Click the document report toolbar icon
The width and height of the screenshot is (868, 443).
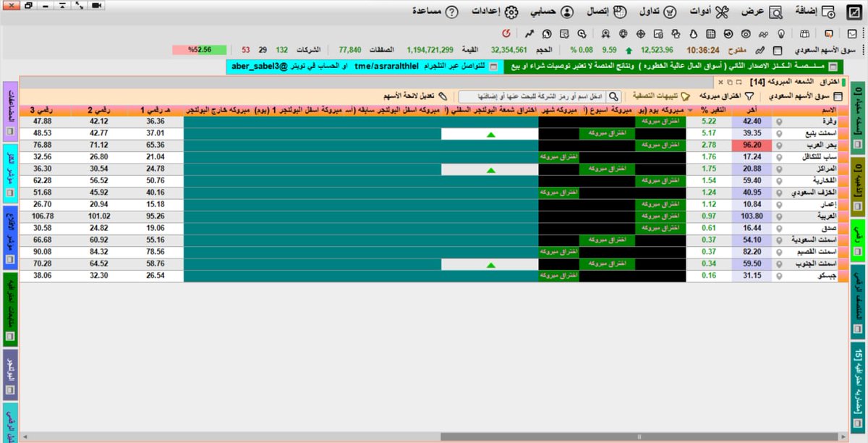[658, 33]
